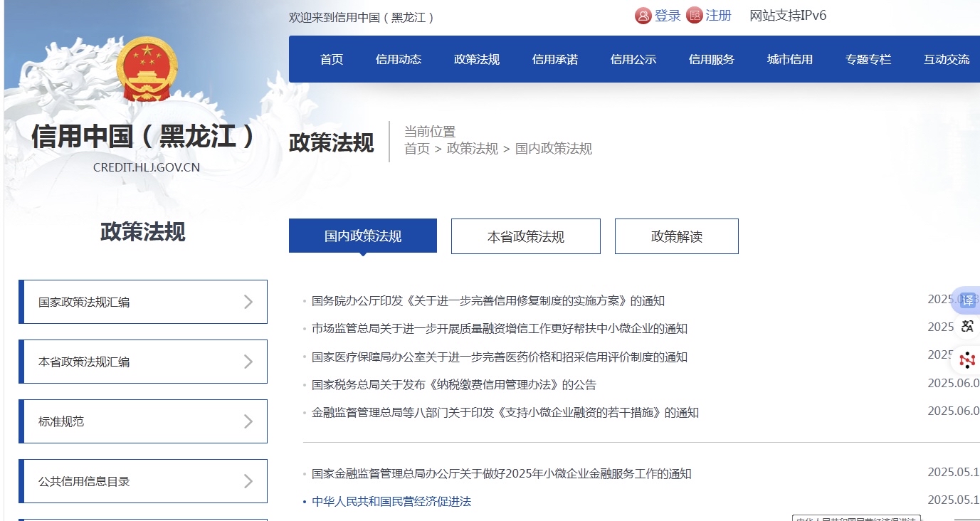Image resolution: width=980 pixels, height=521 pixels.
Task: Open 首页 in the navigation bar
Action: point(332,60)
